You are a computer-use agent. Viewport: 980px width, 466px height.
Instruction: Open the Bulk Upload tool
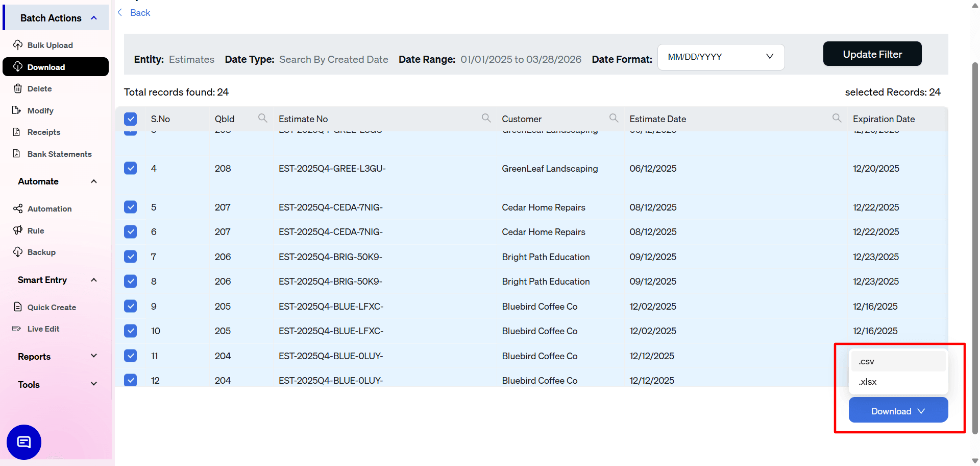pyautogui.click(x=49, y=45)
